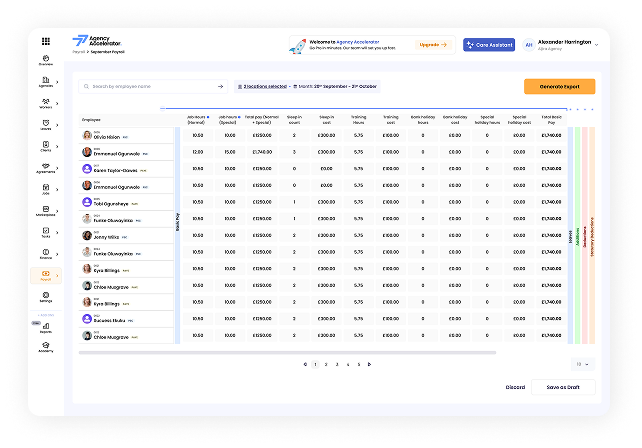Open the 2 locations selected filter

click(x=260, y=87)
